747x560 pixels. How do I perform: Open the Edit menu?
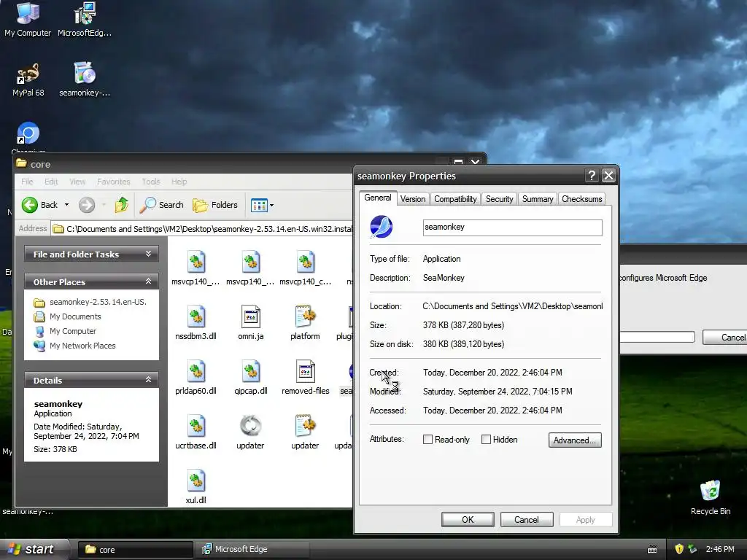pyautogui.click(x=51, y=182)
